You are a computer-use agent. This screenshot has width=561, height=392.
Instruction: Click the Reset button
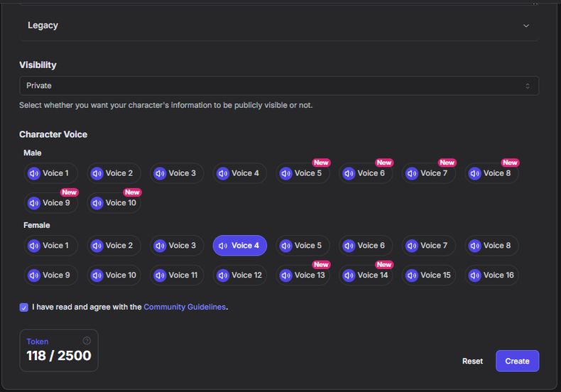(x=472, y=361)
